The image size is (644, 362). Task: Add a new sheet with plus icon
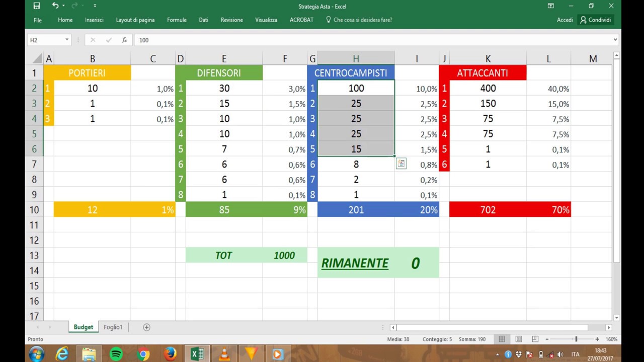146,327
